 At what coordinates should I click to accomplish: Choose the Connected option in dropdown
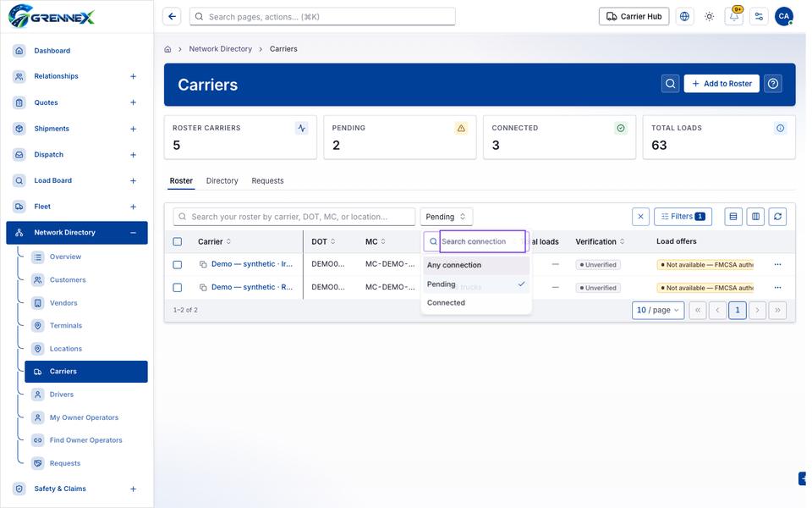click(476, 303)
